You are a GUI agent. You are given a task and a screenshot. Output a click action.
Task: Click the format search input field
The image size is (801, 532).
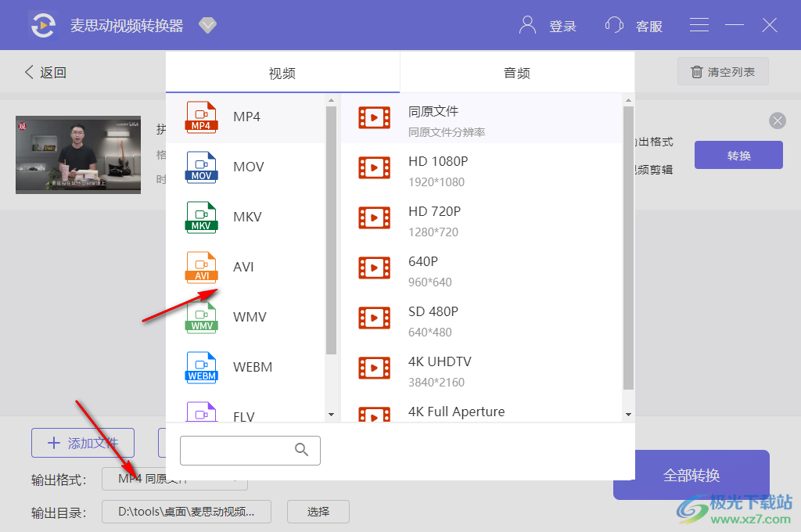click(x=250, y=450)
